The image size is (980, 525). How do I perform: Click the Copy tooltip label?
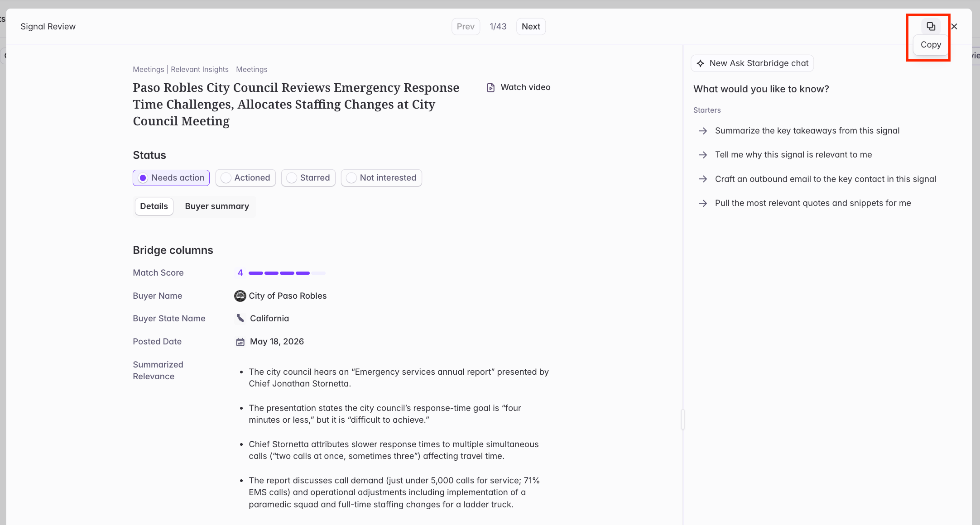tap(931, 45)
